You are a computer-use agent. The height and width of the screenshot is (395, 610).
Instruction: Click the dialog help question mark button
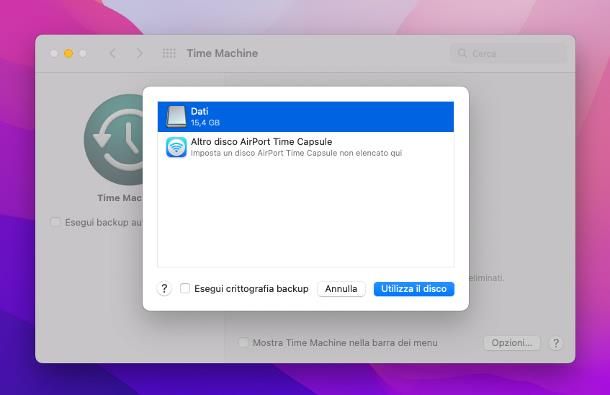(164, 289)
